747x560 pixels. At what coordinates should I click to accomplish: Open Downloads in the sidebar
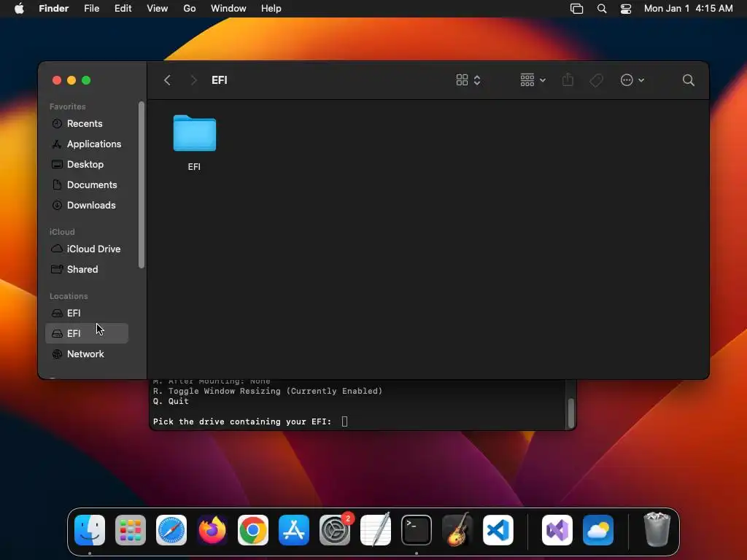[87, 205]
